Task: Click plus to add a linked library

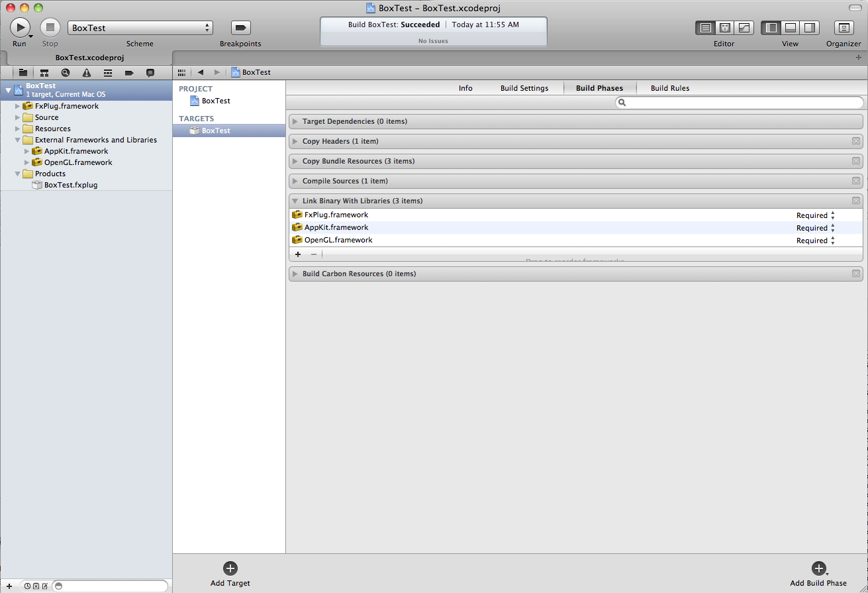Action: point(298,254)
